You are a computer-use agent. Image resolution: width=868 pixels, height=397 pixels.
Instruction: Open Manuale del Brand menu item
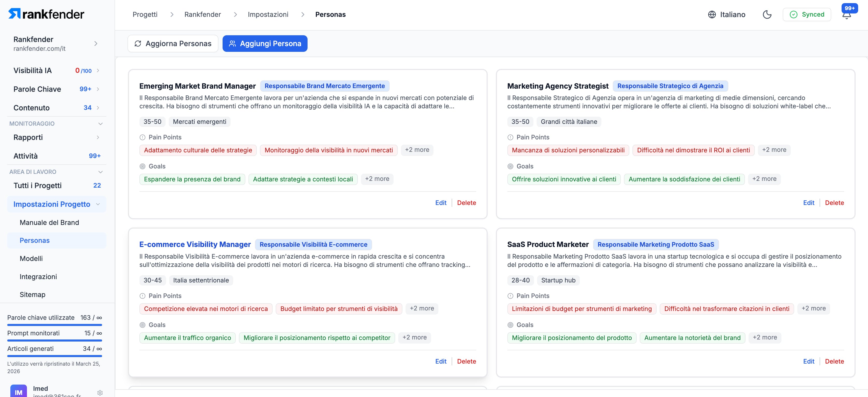tap(49, 222)
